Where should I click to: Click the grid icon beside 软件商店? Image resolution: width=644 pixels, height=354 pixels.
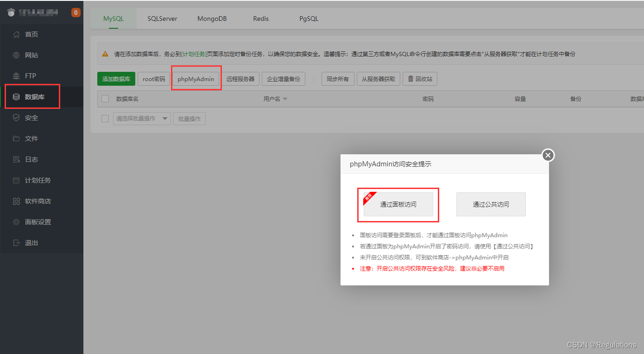coord(17,201)
